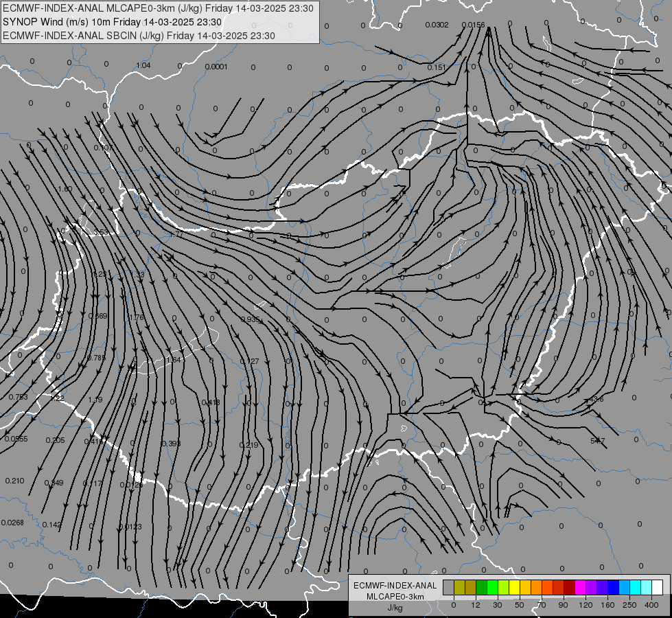Click the map value '43.6'

point(596,399)
